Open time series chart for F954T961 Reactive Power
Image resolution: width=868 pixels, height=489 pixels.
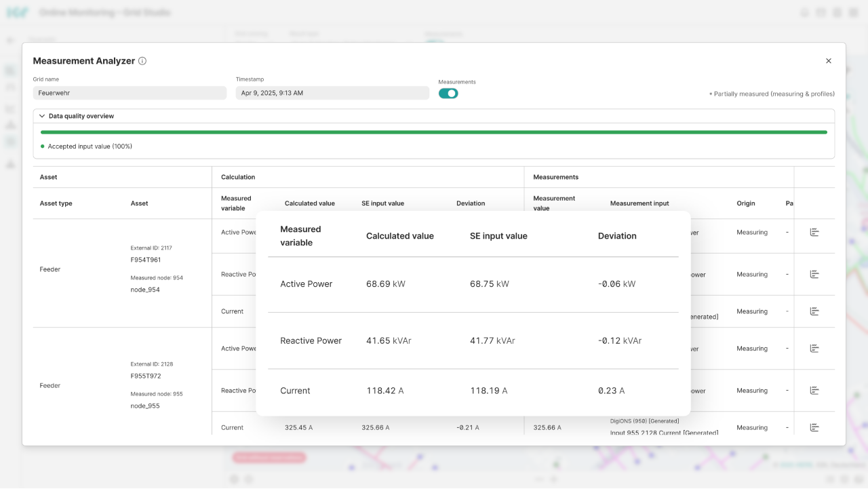click(814, 274)
